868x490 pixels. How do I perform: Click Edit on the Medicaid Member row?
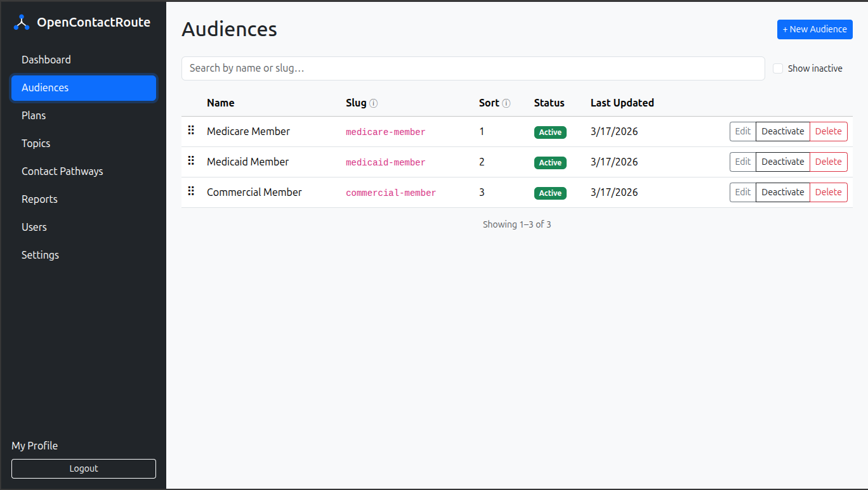[x=742, y=162]
